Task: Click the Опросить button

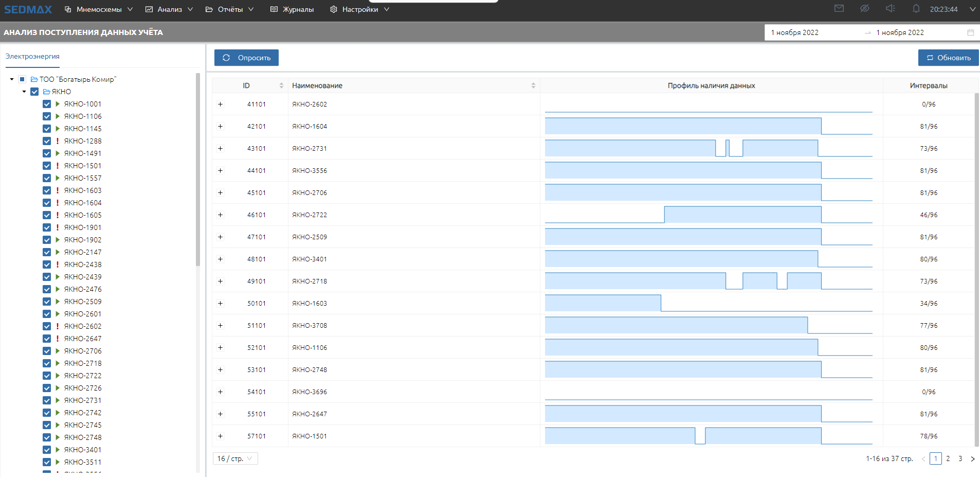Action: pyautogui.click(x=246, y=58)
